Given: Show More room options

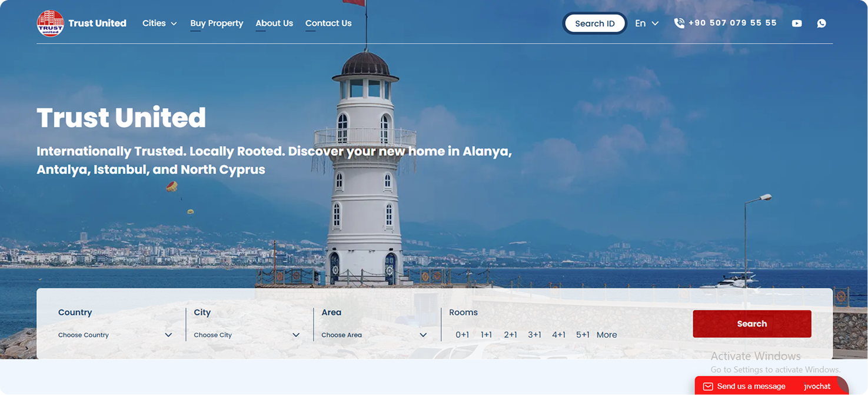Looking at the screenshot, I should pos(607,335).
